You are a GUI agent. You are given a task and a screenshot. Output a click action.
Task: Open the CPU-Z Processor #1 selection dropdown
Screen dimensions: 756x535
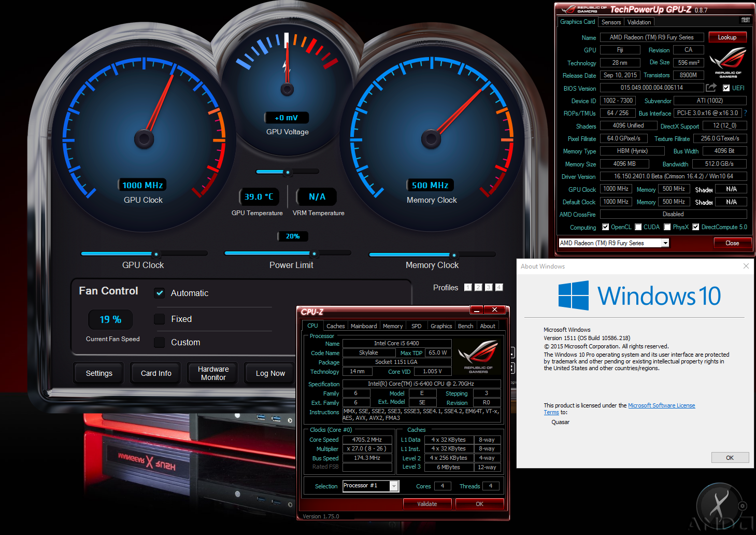394,486
